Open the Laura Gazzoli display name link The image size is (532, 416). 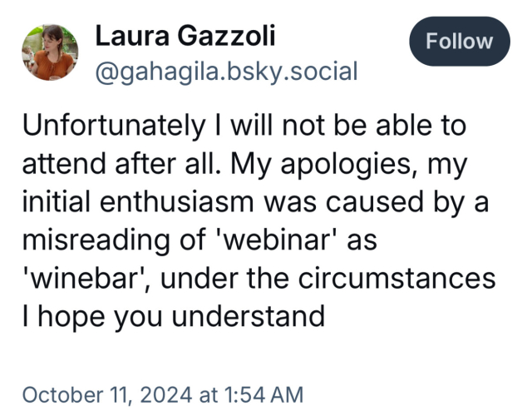pyautogui.click(x=185, y=36)
